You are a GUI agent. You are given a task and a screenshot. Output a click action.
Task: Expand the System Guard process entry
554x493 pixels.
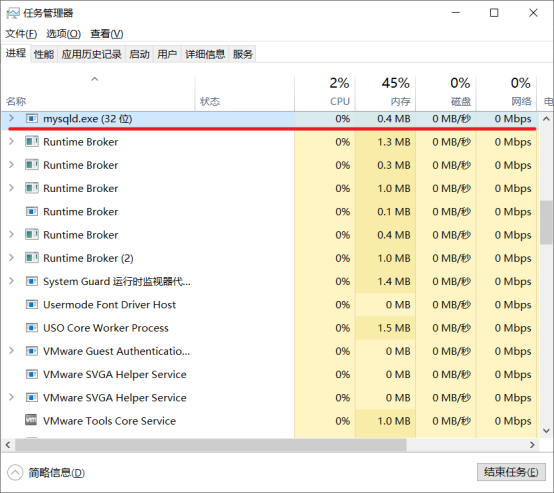click(11, 281)
